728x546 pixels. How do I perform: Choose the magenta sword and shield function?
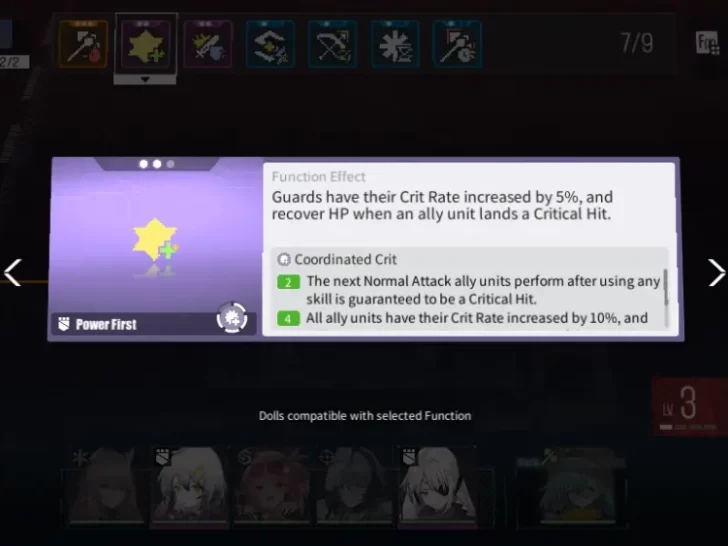[x=208, y=44]
